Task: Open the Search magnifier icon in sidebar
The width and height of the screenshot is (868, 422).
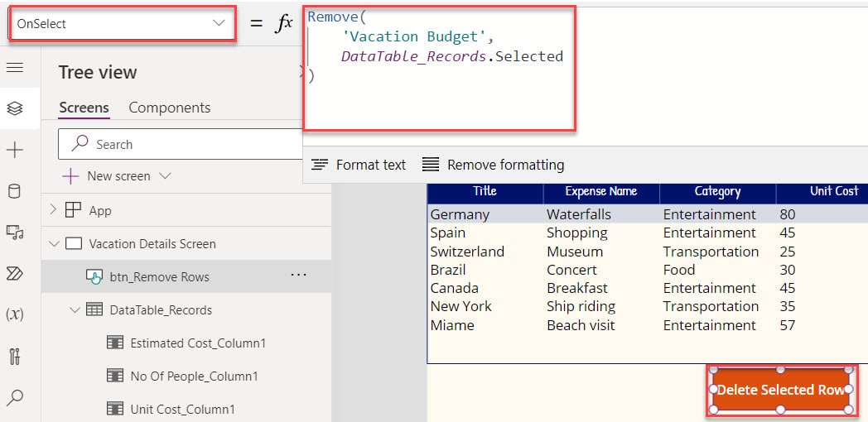Action: 14,397
